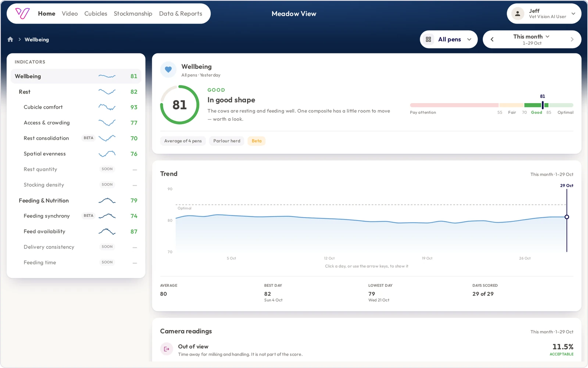Select the Rest consolidation indicator
The width and height of the screenshot is (588, 368).
pyautogui.click(x=76, y=138)
